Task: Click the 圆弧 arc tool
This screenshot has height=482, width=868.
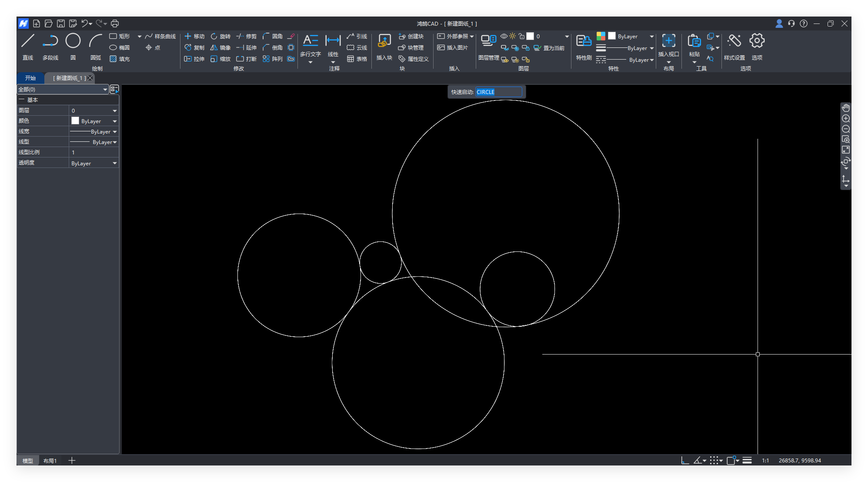Action: (x=95, y=41)
